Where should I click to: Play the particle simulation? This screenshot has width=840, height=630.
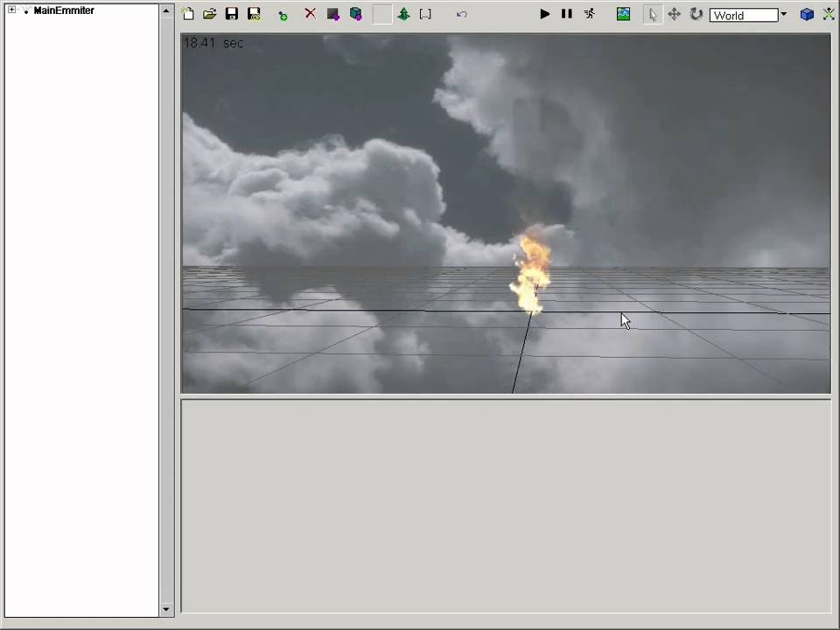pyautogui.click(x=545, y=15)
